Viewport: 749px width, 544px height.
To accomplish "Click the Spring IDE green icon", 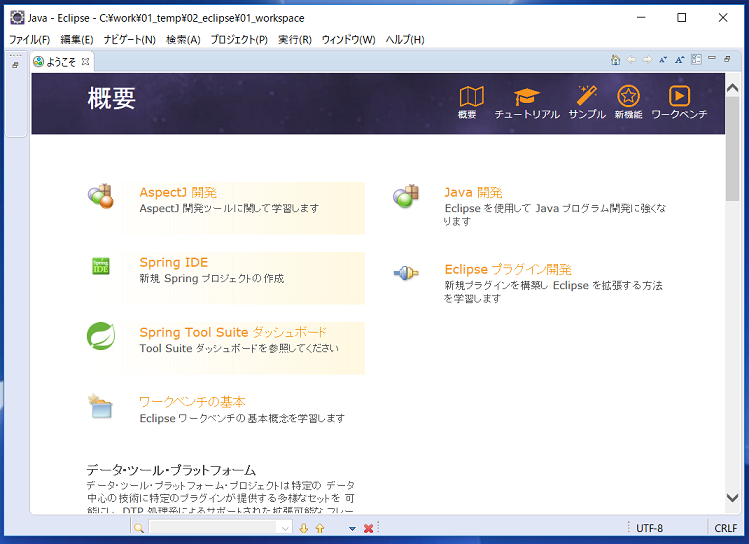I will pos(100,266).
